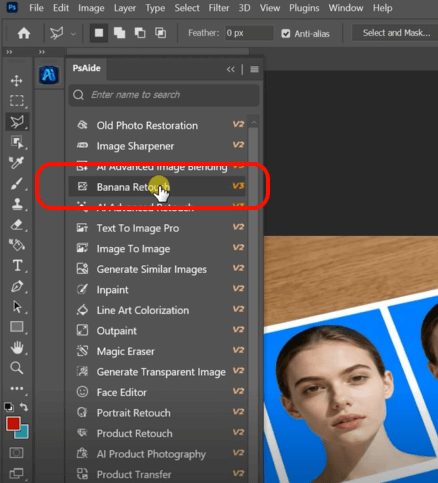Viewport: 438px width, 483px height.
Task: Select the Paint Bucket tool
Action: coord(17,245)
